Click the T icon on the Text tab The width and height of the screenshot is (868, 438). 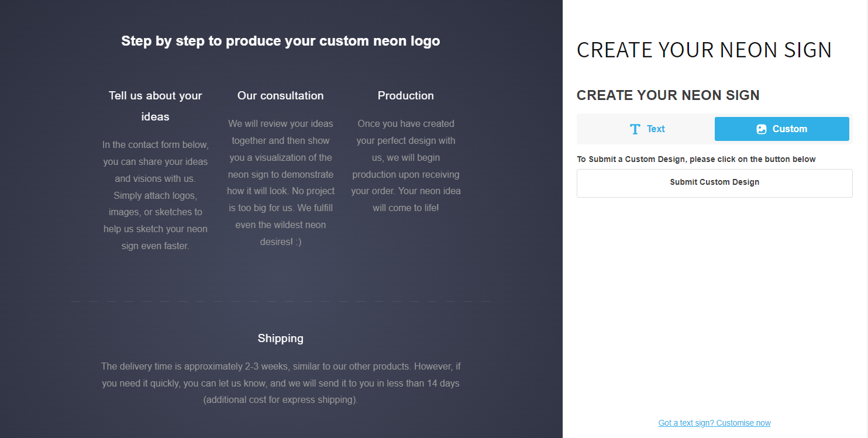click(x=635, y=129)
